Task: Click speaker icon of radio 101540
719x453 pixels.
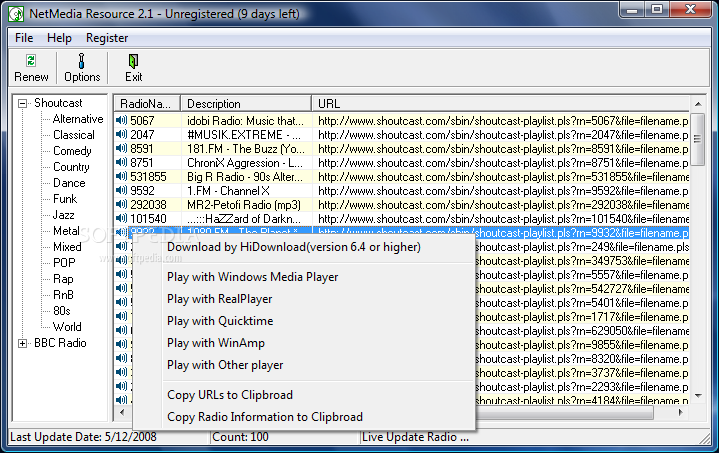Action: pos(122,218)
